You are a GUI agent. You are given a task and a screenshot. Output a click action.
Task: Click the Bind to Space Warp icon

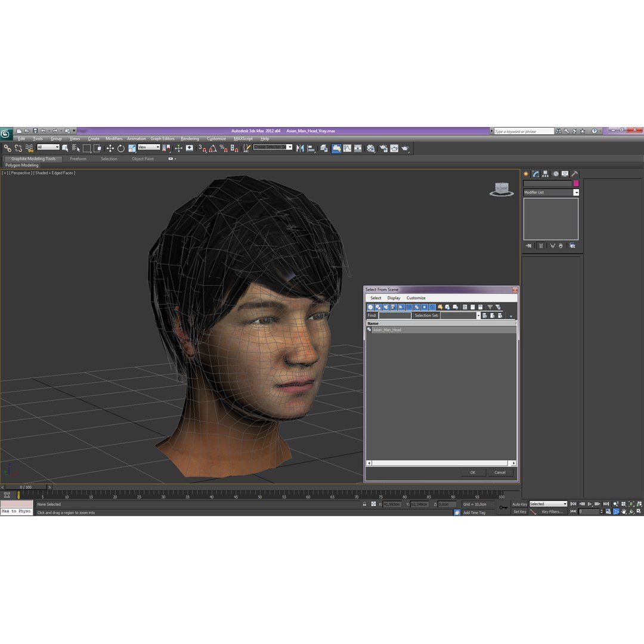coord(29,148)
